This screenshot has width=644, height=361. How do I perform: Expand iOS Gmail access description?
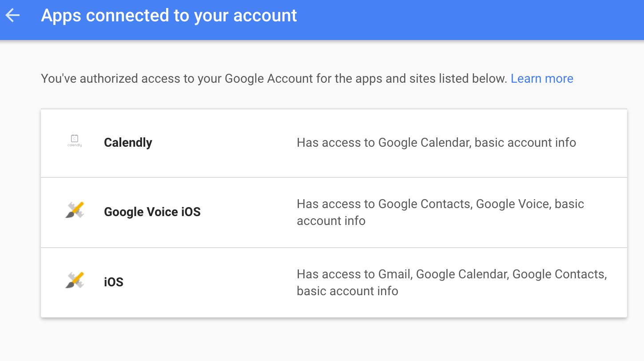point(451,274)
